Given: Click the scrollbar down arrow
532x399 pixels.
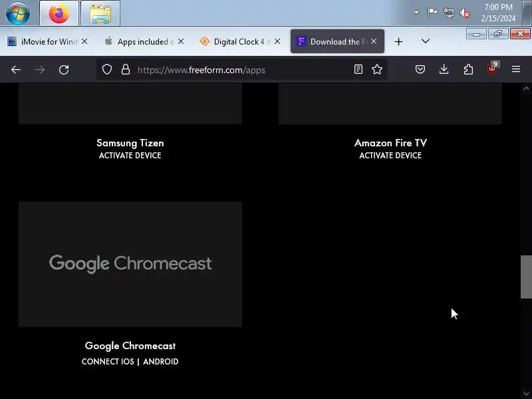Looking at the screenshot, I should (x=526, y=394).
